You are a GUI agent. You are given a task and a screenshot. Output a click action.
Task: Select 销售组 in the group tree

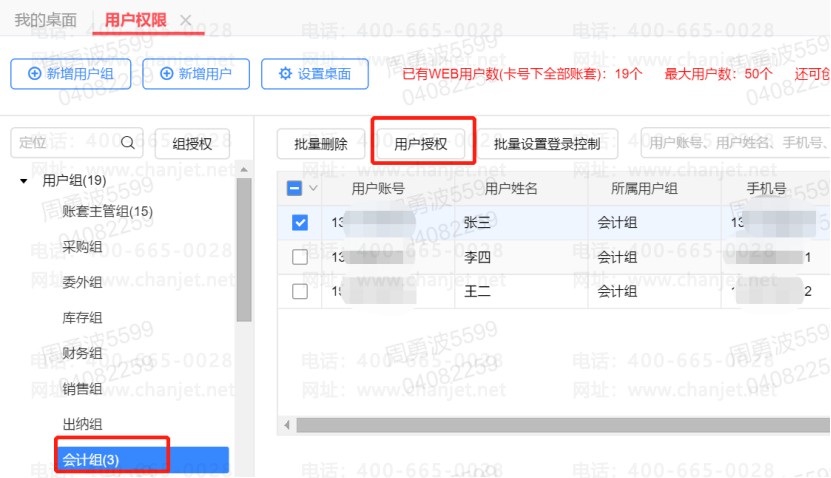[x=82, y=388]
